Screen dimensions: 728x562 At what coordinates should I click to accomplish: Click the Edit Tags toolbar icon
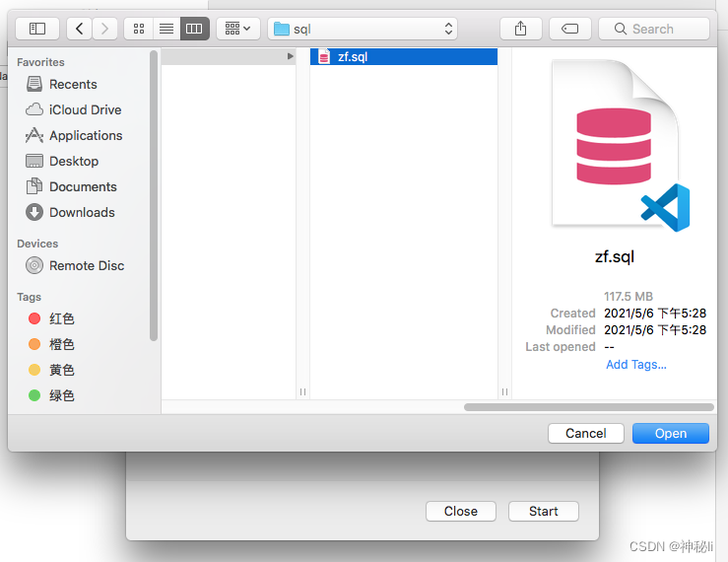tap(569, 29)
